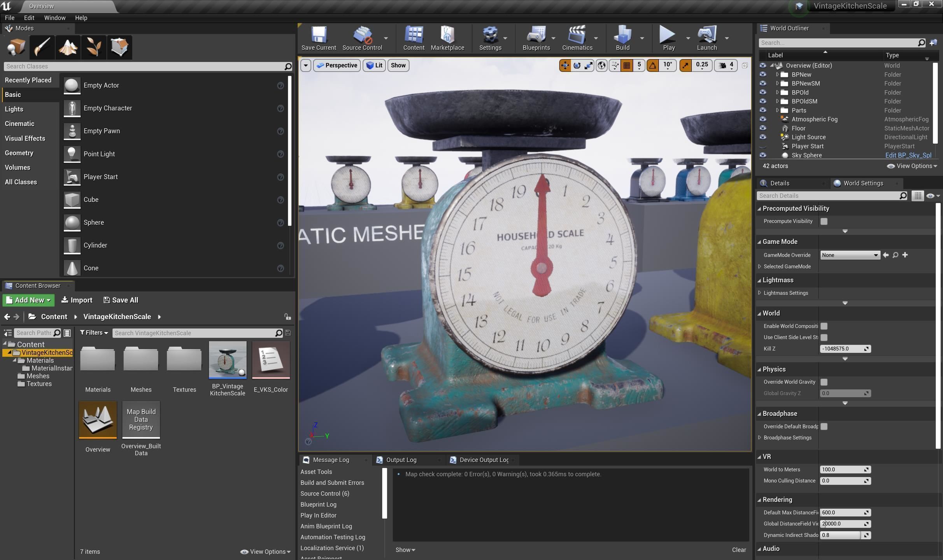The height and width of the screenshot is (560, 943).
Task: Open property matrix grid icon in Details
Action: 918,196
